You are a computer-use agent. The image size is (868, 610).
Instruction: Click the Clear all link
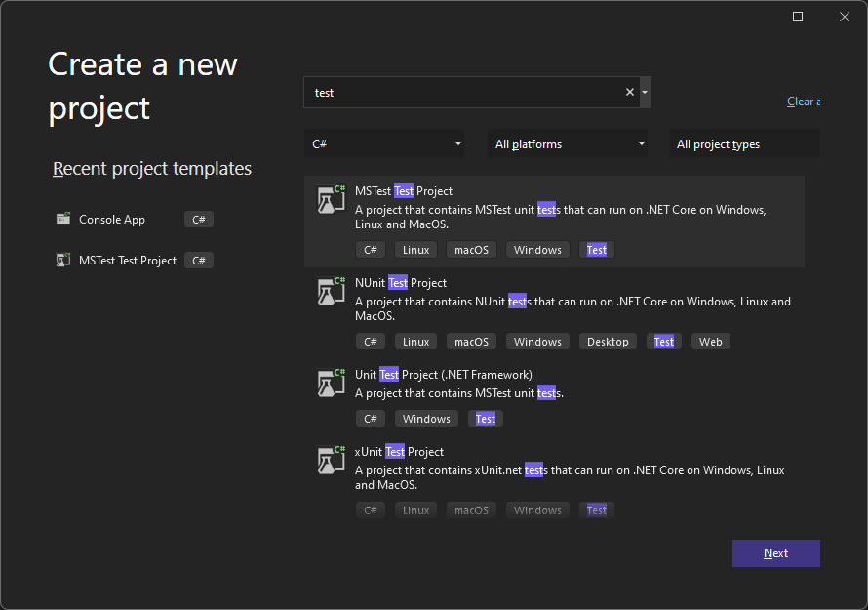(803, 101)
